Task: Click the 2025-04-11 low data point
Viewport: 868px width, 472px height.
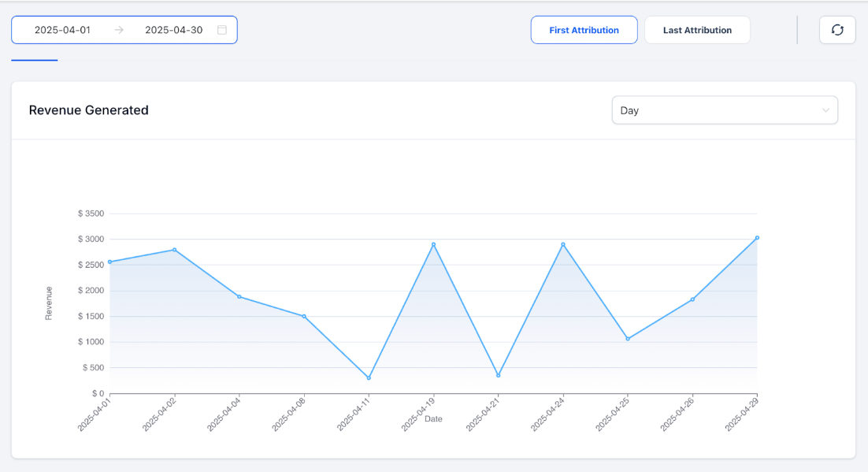Action: (369, 377)
